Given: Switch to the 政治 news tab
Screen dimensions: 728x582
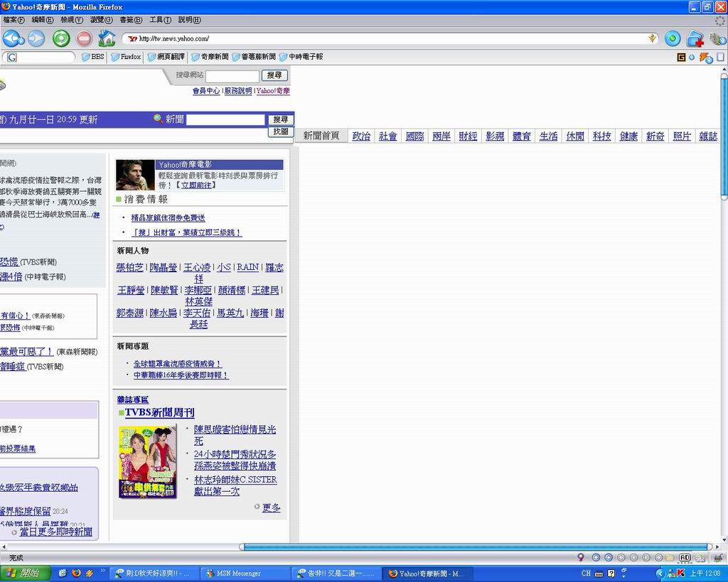Looking at the screenshot, I should tap(361, 136).
